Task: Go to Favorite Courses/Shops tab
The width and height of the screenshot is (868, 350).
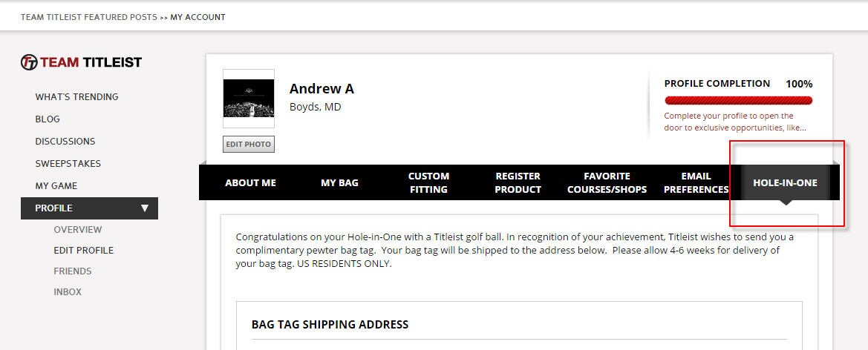Action: point(607,182)
